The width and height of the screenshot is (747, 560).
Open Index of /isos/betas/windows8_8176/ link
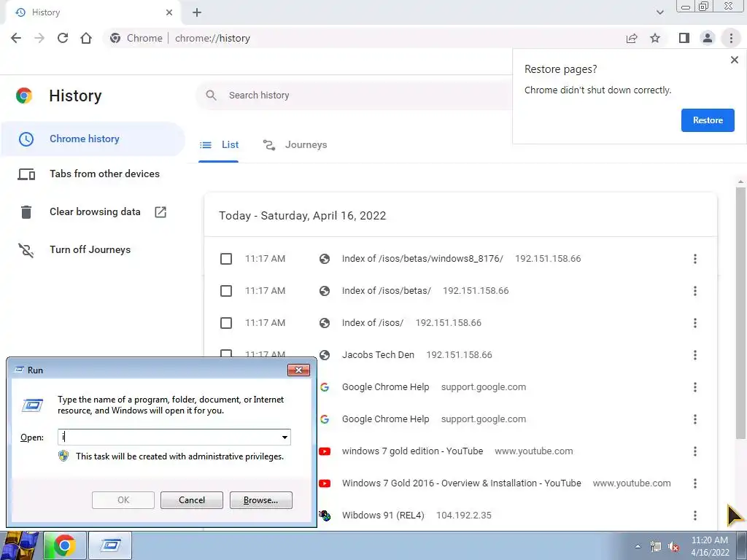tap(422, 259)
